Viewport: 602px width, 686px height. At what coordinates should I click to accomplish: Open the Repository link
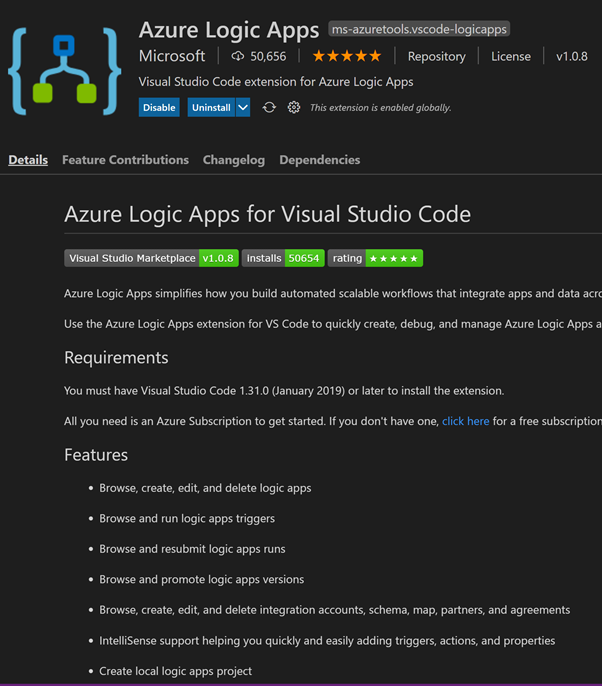[x=437, y=56]
